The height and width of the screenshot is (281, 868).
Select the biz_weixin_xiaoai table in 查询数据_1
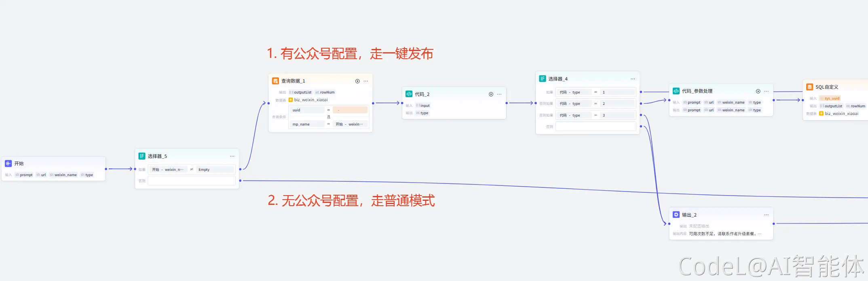tap(310, 100)
